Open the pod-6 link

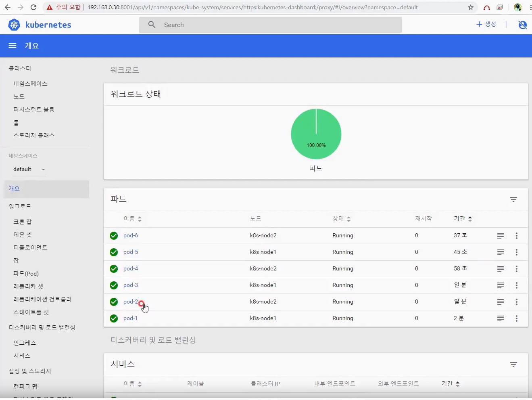point(131,236)
